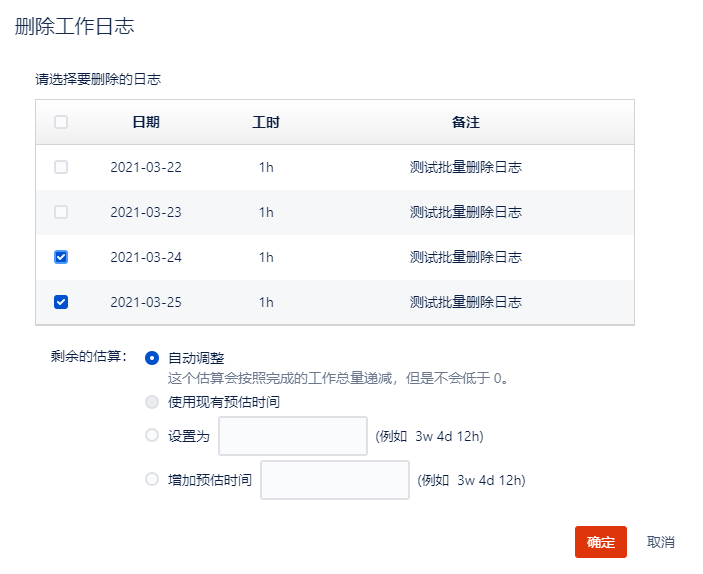
Task: Click the 日期 column header
Action: coord(146,122)
